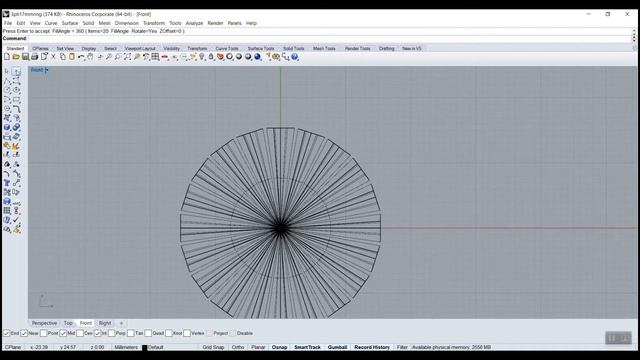
Task: Enable the Cen osnap checkbox
Action: (x=80, y=333)
